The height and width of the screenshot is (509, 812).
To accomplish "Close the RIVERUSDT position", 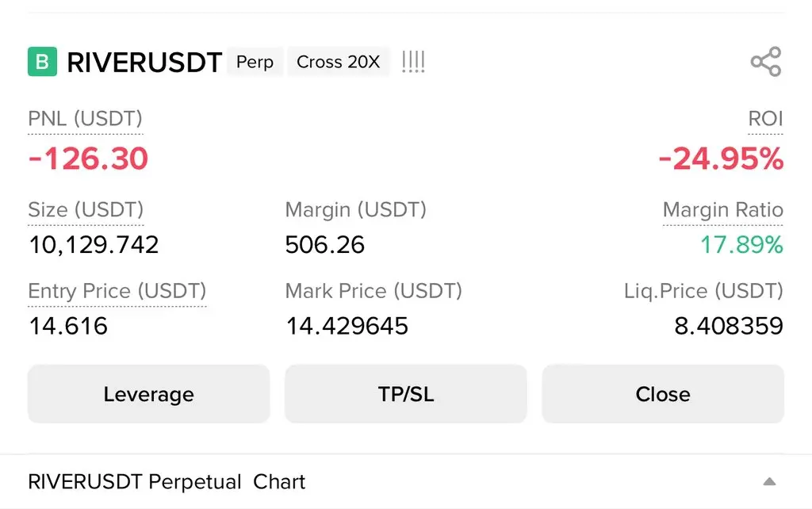I will [663, 394].
